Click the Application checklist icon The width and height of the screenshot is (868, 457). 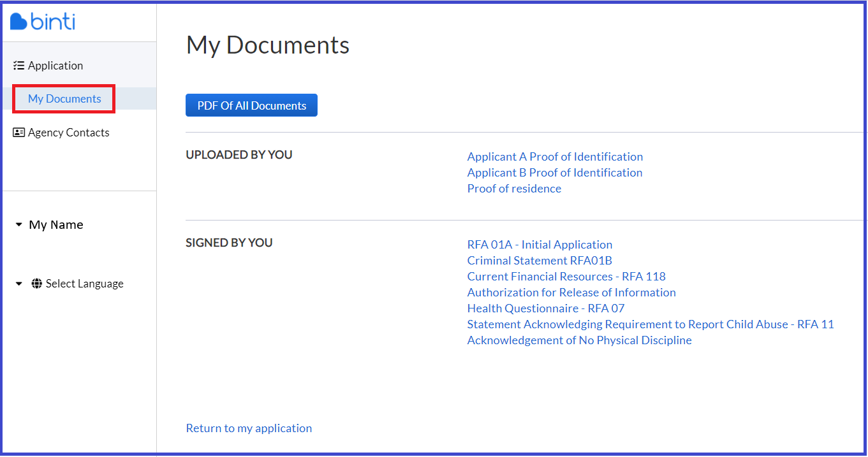[x=18, y=66]
